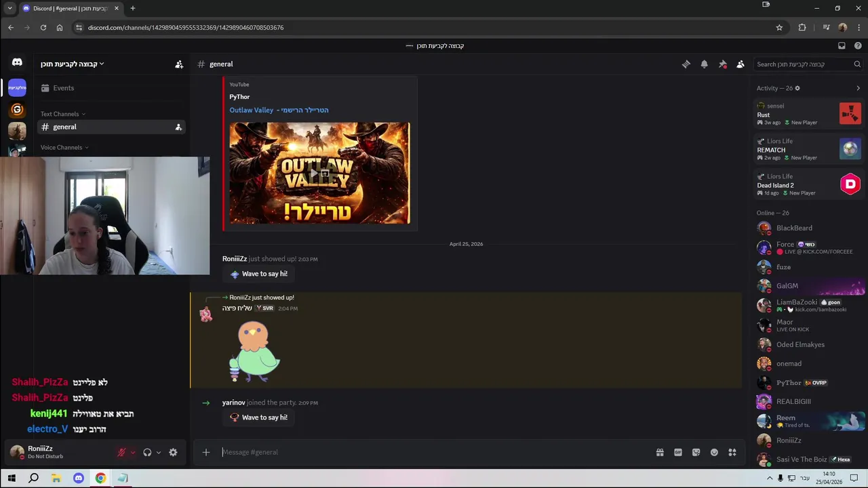This screenshot has width=868, height=488.
Task: Select member Oded Elmakyes
Action: [x=809, y=344]
